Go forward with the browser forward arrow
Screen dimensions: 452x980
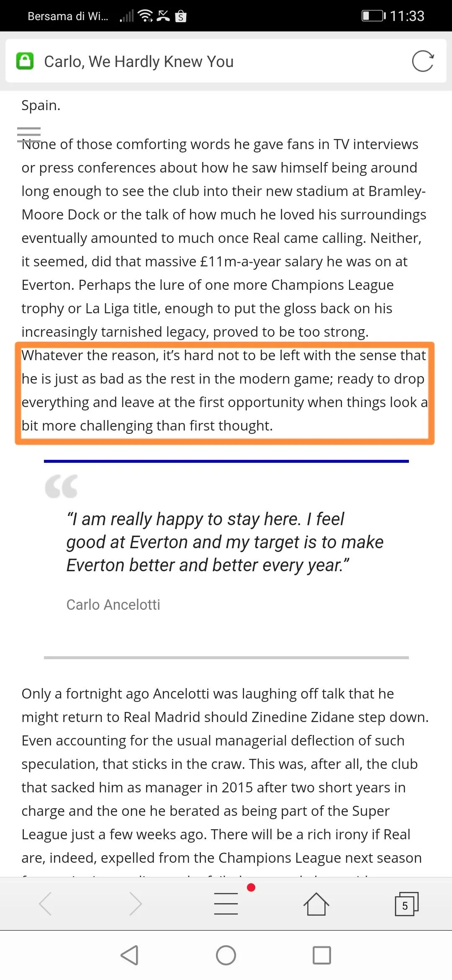point(136,903)
